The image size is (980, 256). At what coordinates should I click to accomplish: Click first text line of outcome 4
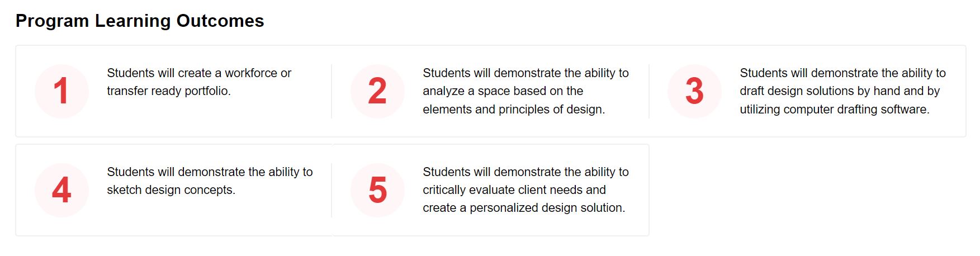click(x=210, y=172)
